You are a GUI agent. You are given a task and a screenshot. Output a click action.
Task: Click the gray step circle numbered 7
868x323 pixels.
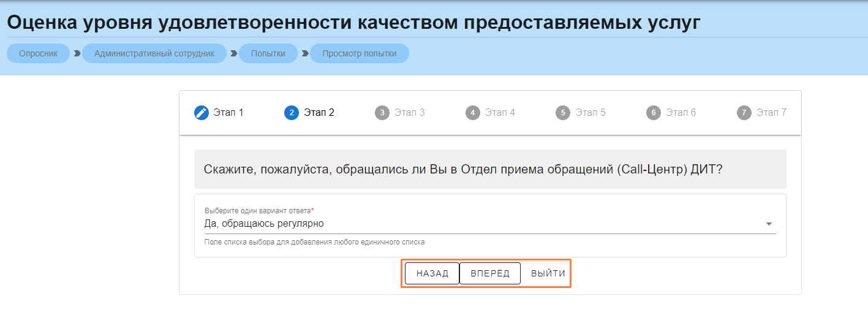click(744, 113)
